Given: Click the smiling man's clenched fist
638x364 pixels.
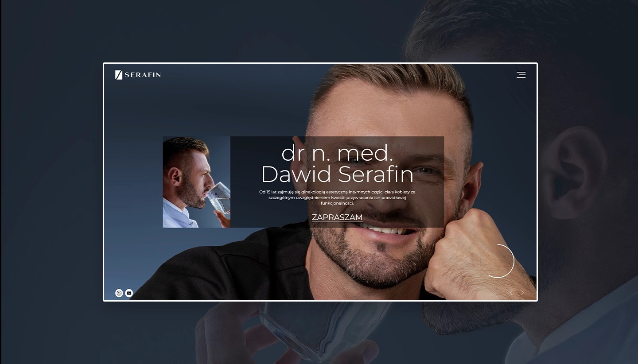Looking at the screenshot, I should [x=461, y=248].
